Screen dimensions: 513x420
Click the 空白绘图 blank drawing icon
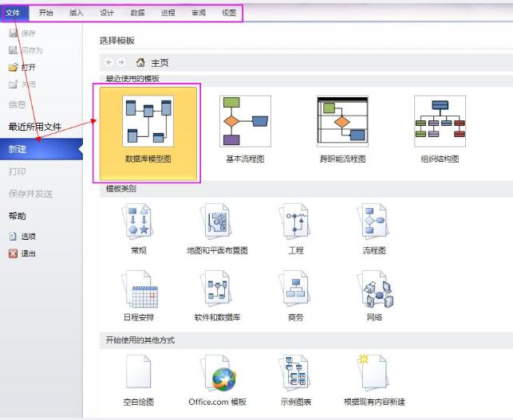[x=138, y=371]
